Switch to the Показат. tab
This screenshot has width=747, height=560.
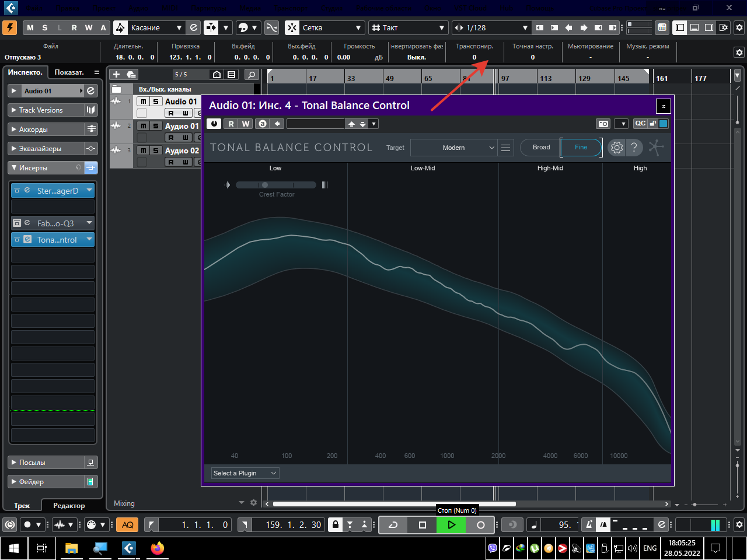pos(69,72)
